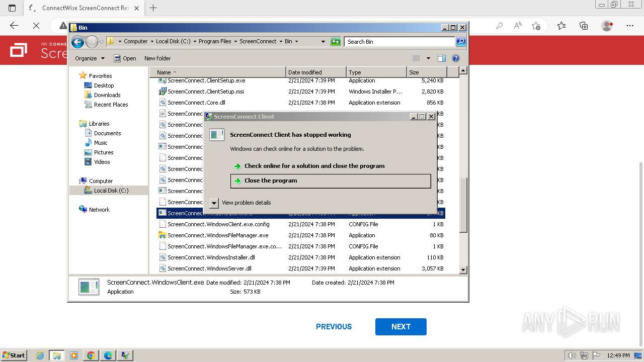The height and width of the screenshot is (362, 644).
Task: Open the Windows Start menu
Action: coord(14,355)
